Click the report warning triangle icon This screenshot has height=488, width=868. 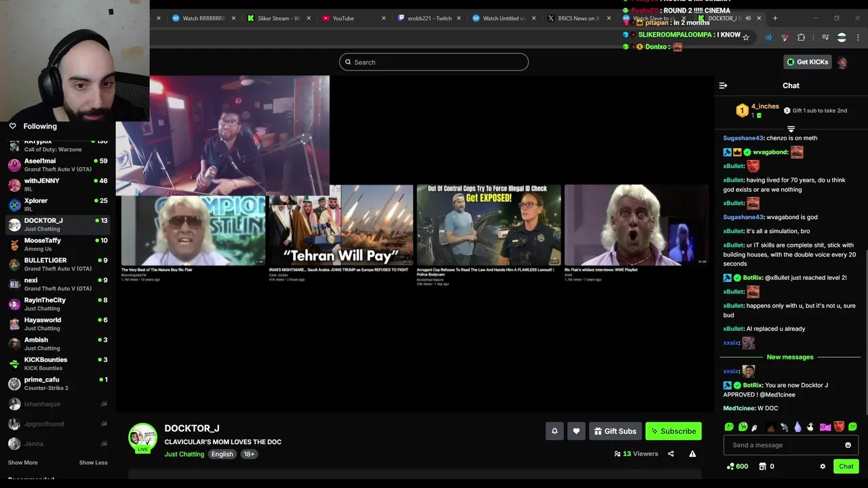[x=692, y=454]
